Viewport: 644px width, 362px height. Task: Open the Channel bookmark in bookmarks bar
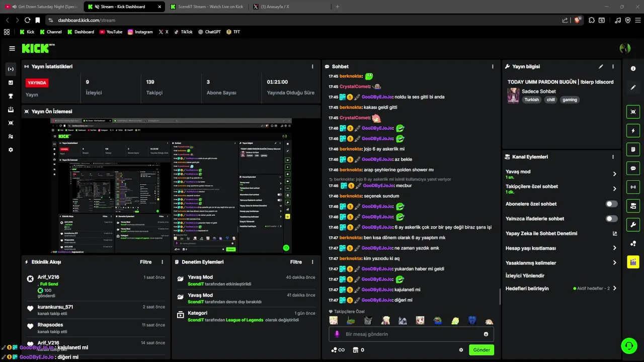coord(50,32)
